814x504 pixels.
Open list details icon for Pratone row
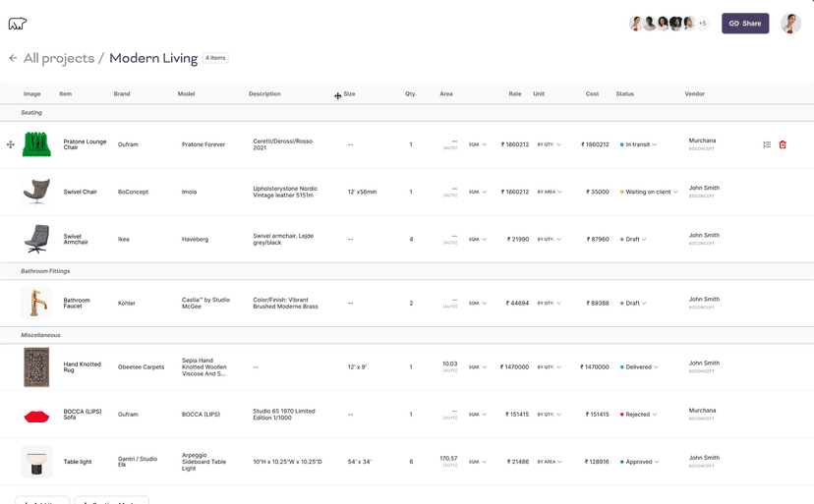(767, 144)
